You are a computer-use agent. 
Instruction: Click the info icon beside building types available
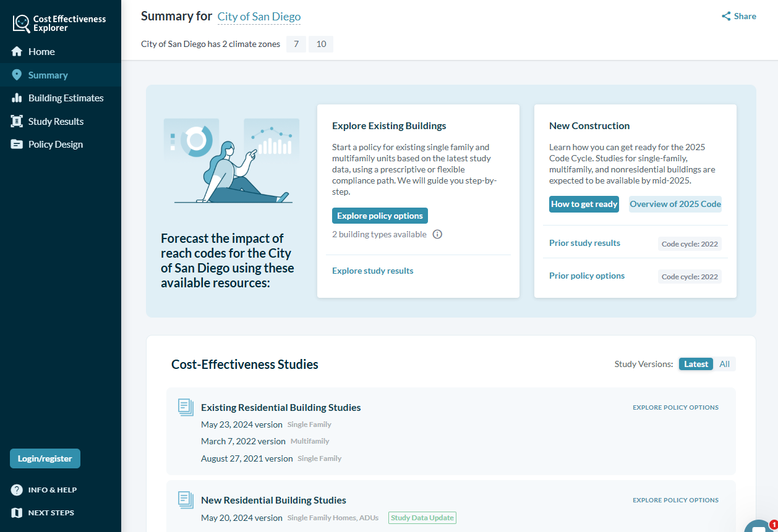point(437,234)
